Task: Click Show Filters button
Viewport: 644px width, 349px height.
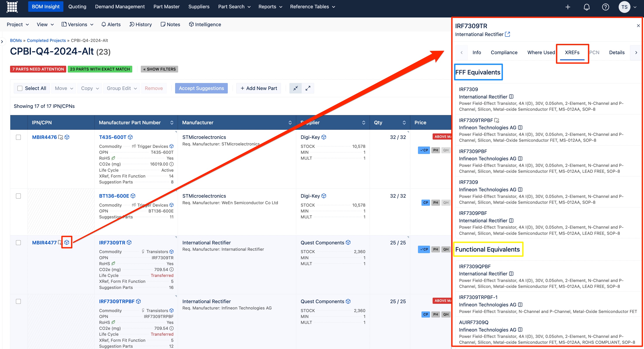Action: (x=160, y=69)
